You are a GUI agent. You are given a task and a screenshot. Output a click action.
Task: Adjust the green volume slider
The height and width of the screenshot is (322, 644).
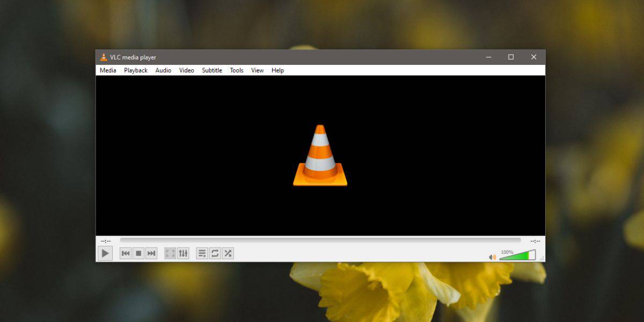coord(517,255)
